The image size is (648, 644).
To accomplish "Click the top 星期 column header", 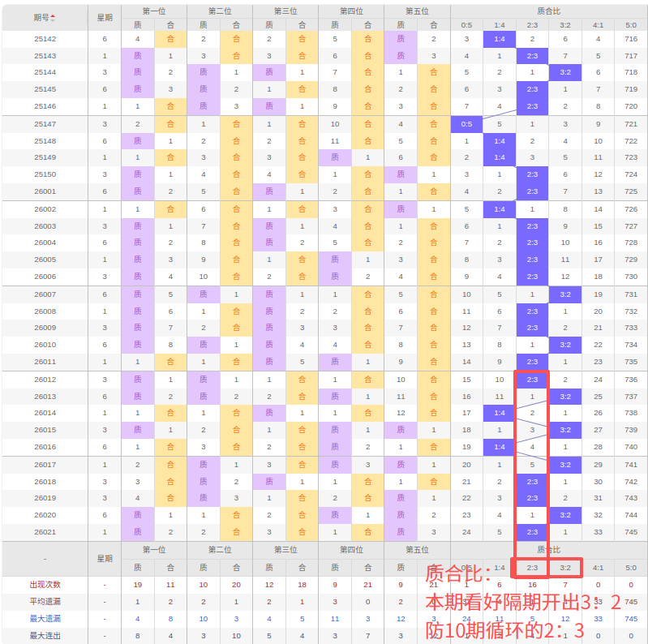I will coord(105,18).
